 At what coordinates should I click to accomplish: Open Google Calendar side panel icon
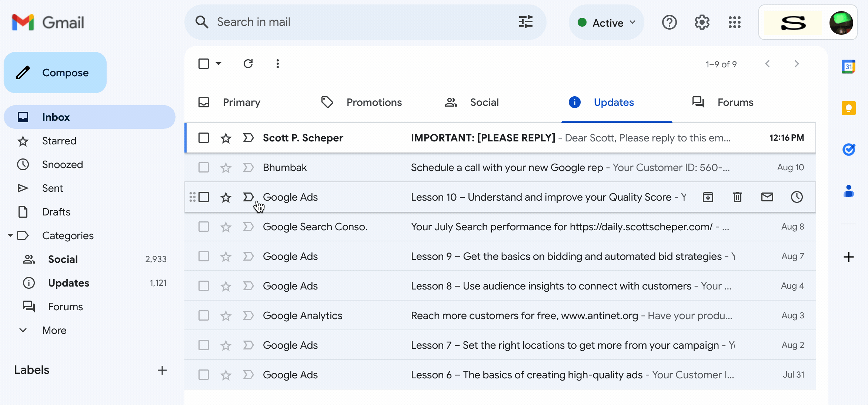point(848,67)
